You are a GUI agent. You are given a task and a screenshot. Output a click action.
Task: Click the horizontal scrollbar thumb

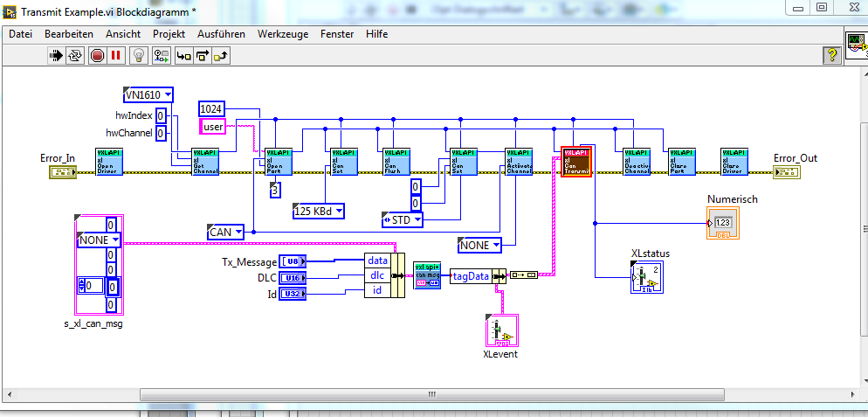click(x=432, y=395)
